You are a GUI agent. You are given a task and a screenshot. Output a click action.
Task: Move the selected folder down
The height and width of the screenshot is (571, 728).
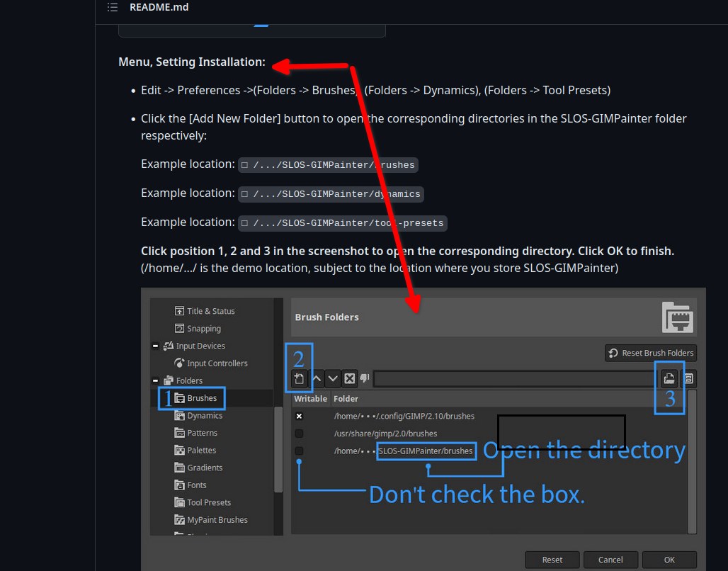pyautogui.click(x=333, y=378)
